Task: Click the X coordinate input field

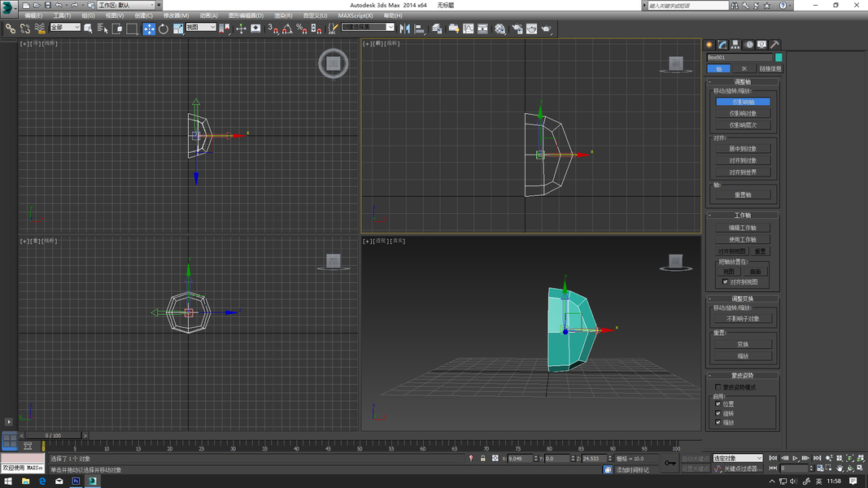Action: pos(519,458)
